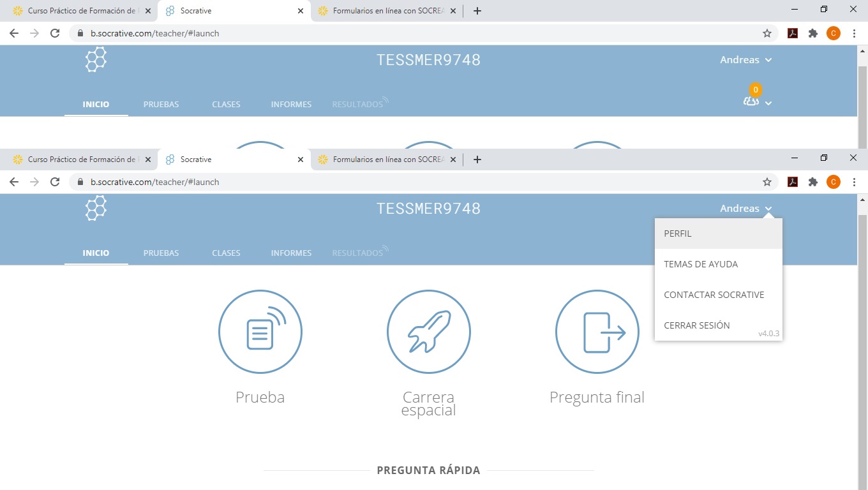Click room name TESSMER9748 in lower window

pos(428,209)
